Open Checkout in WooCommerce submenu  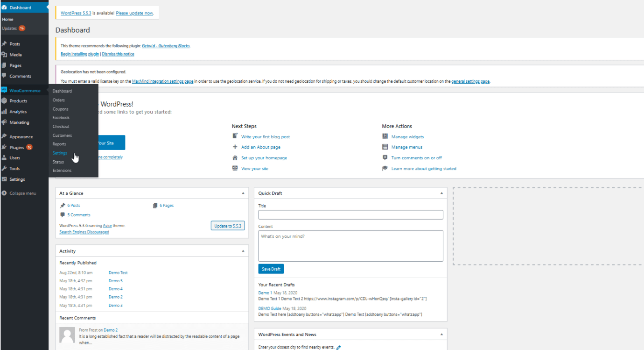61,127
